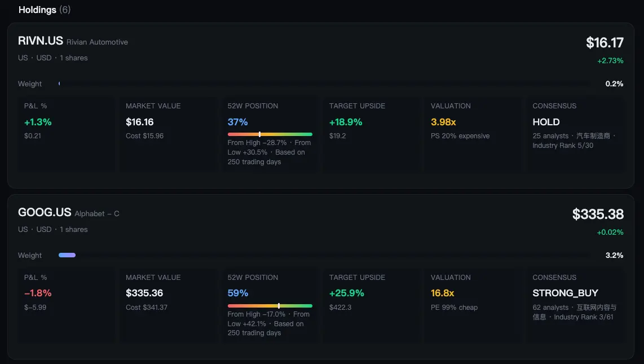This screenshot has height=364, width=644.
Task: Click RIVN market value $16.16
Action: (140, 122)
